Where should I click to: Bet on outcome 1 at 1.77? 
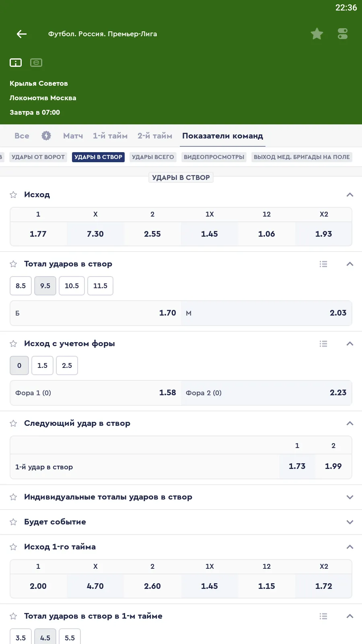tap(38, 234)
